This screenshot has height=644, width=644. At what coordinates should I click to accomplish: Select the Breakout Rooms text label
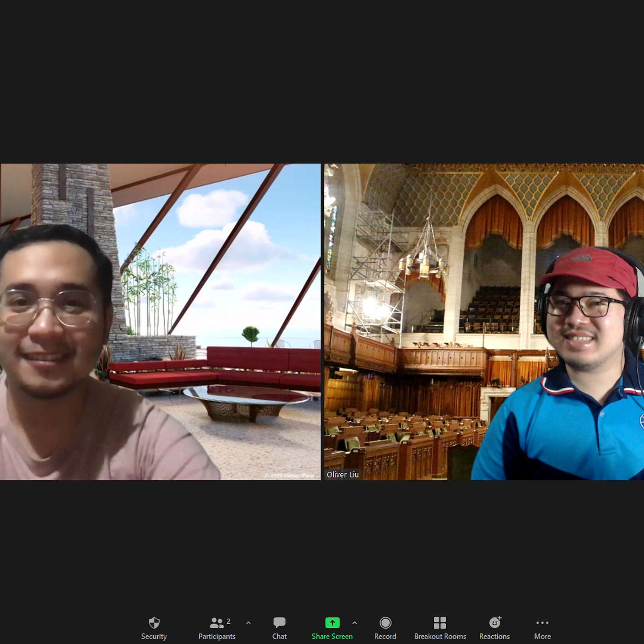[440, 636]
